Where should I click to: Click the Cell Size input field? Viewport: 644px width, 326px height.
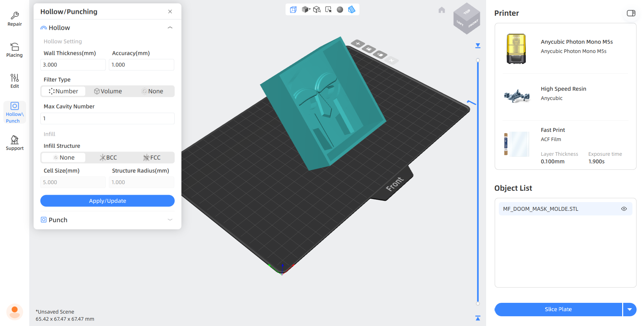tap(73, 182)
